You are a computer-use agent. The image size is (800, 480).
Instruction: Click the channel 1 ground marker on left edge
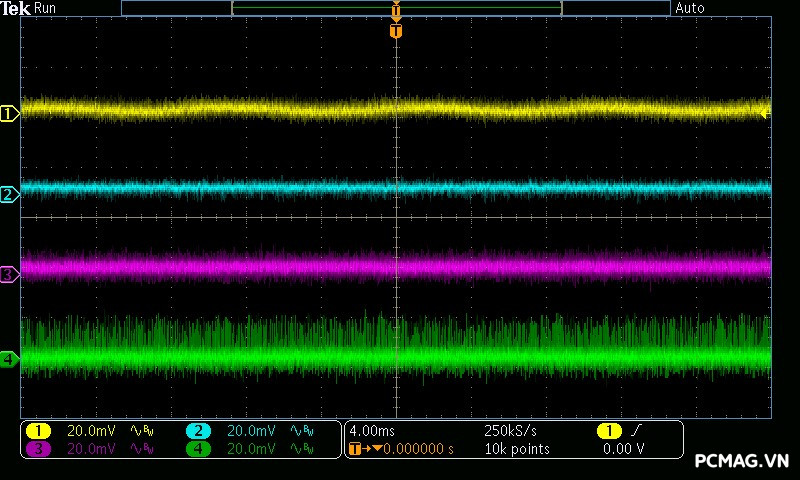click(9, 114)
